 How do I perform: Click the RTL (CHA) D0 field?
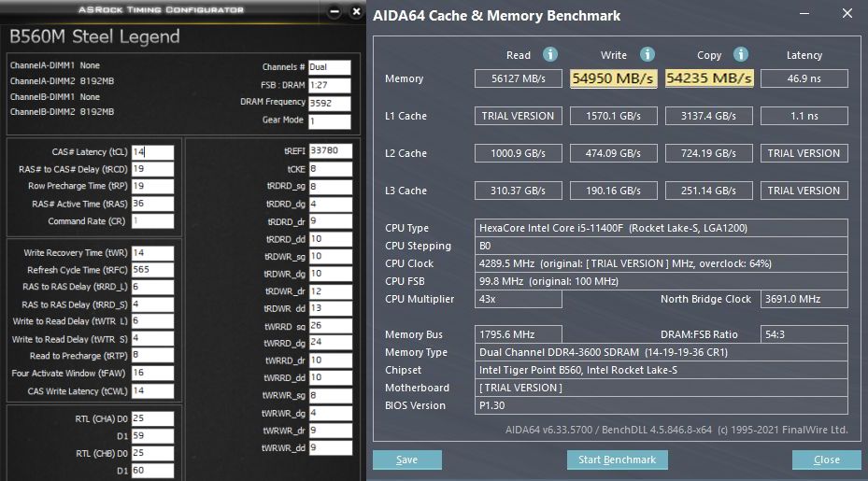tap(152, 419)
